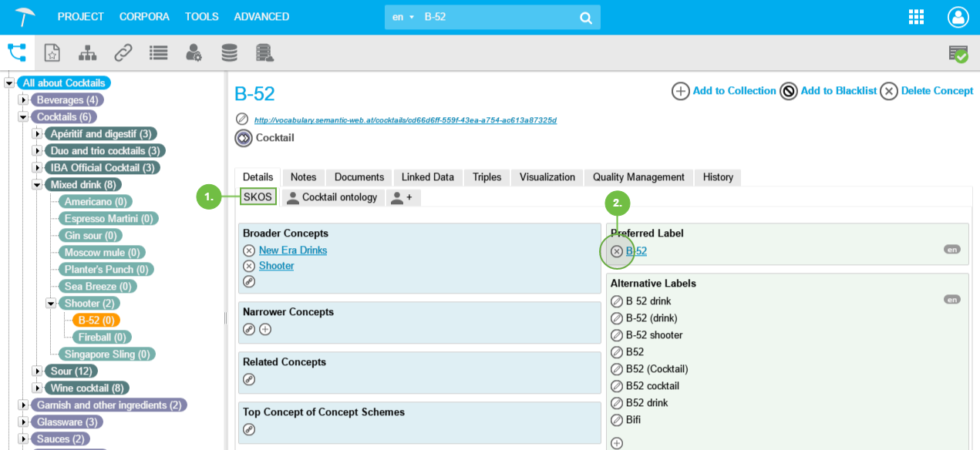Screen dimensions: 980x450
Task: Open the concept URI link
Action: [x=405, y=120]
